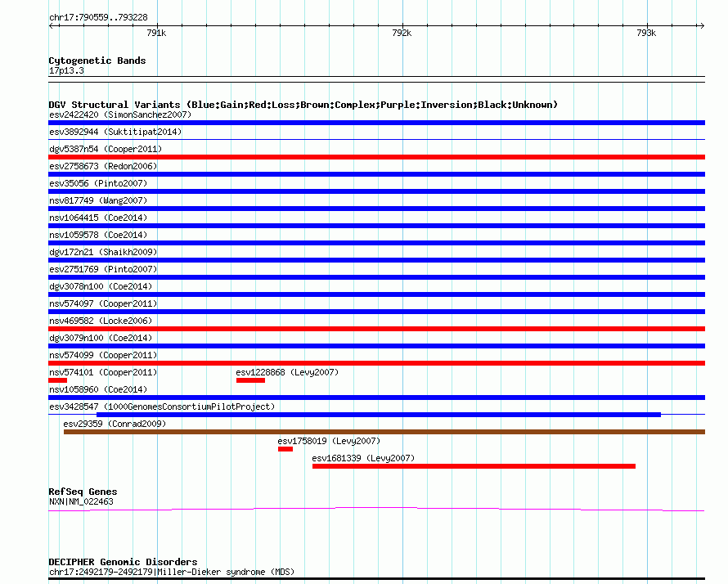Click the DGV Structural Variants track heading
This screenshot has height=584, width=728.
coord(303,105)
